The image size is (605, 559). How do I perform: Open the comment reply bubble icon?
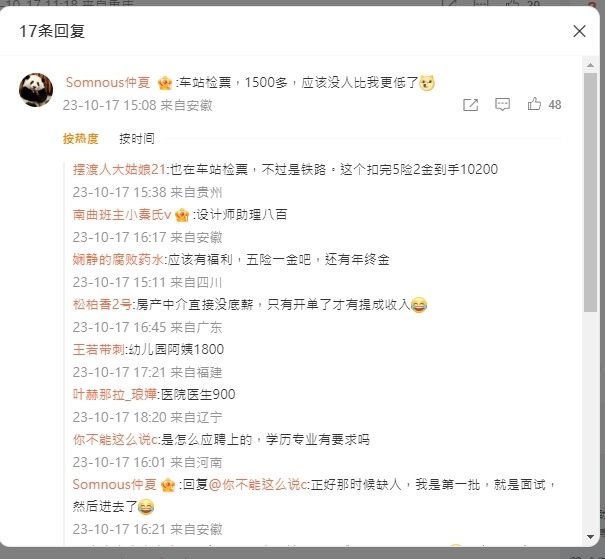pyautogui.click(x=502, y=105)
